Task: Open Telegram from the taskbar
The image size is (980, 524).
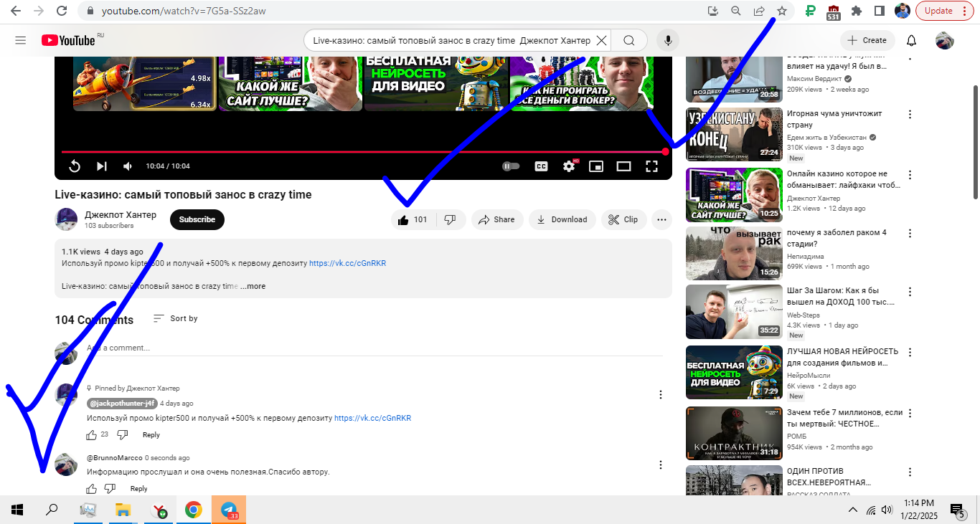Action: point(229,510)
